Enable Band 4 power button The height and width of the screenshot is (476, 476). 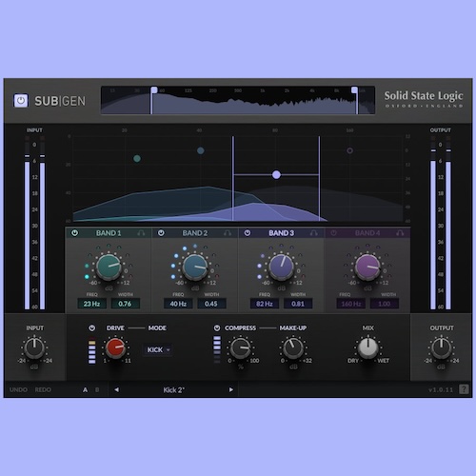pos(333,233)
